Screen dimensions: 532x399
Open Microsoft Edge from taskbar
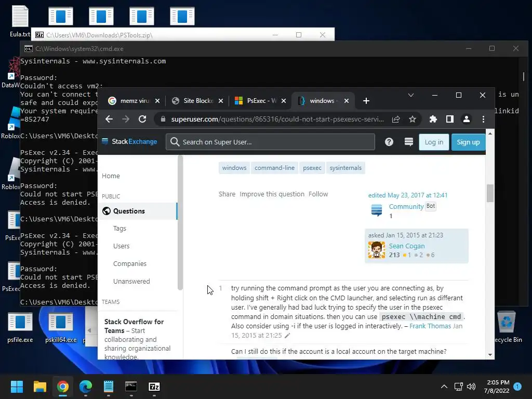point(86,387)
